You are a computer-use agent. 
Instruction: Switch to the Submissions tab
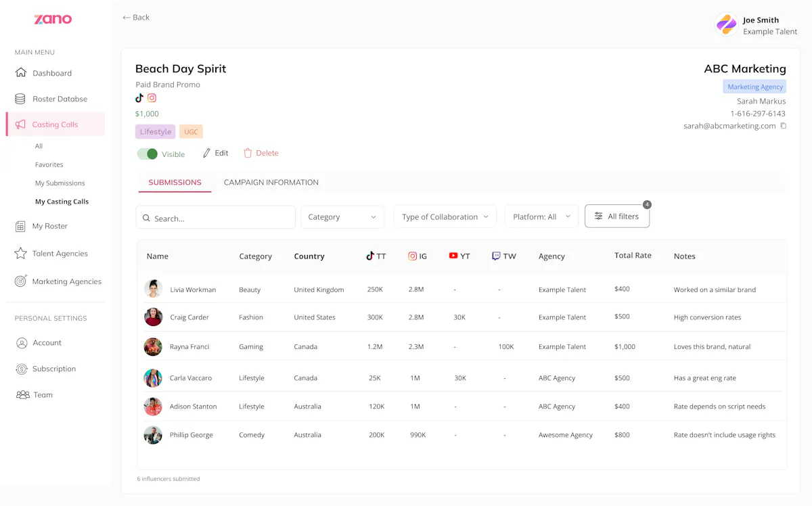175,183
